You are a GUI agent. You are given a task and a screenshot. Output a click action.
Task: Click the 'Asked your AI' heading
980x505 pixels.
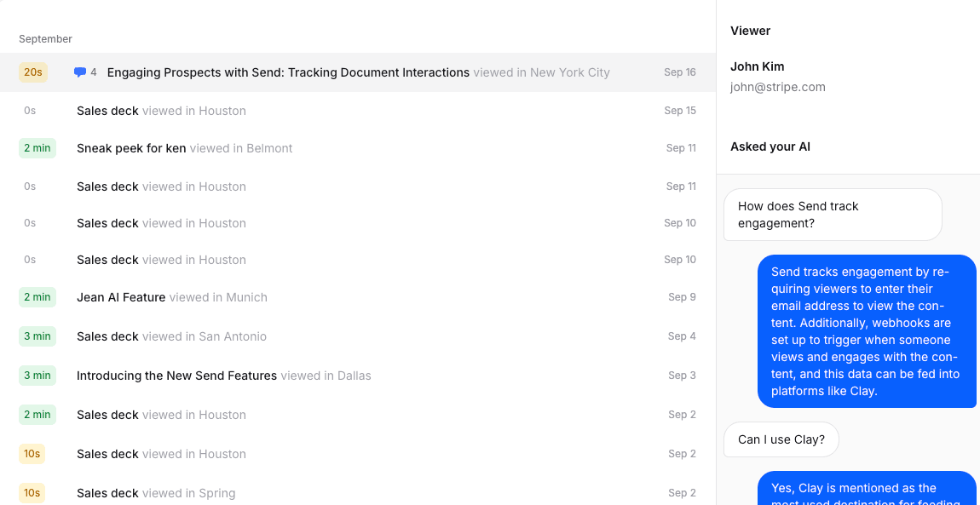coord(770,146)
